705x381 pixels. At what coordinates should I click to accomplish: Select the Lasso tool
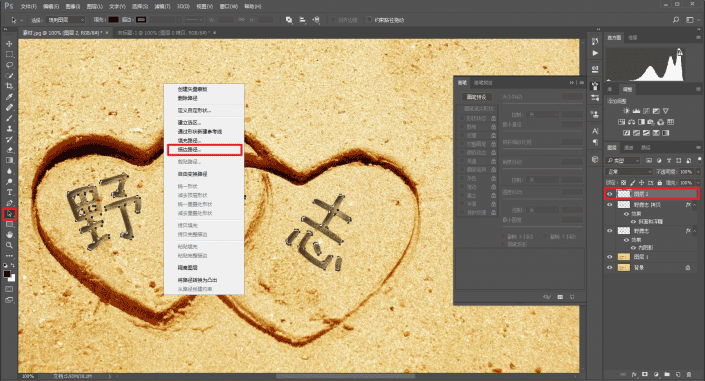(9, 65)
